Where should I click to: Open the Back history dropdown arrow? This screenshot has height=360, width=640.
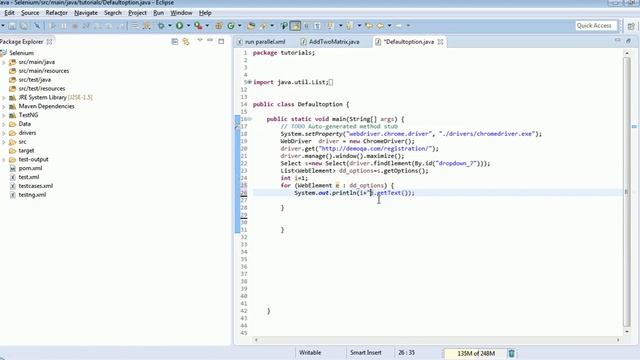click(x=389, y=26)
